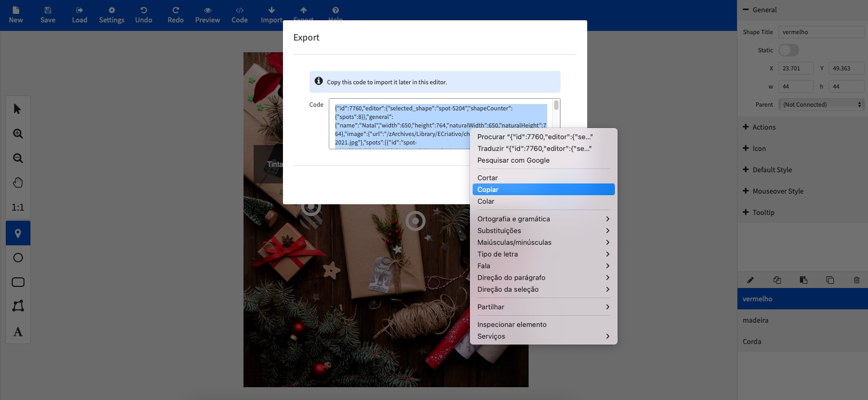Click the New toolbar button
Viewport: 868px width, 400px height.
(16, 15)
